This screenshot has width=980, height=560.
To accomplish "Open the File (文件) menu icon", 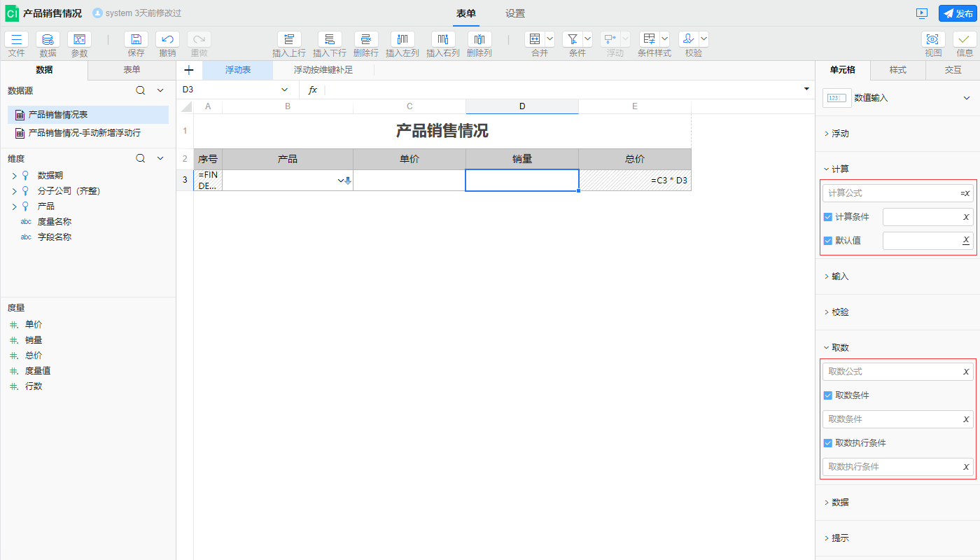I will tap(16, 40).
